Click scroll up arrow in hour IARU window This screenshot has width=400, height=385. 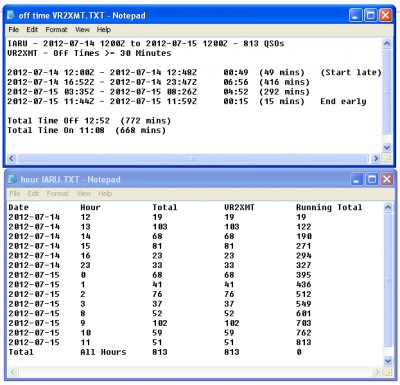point(388,207)
